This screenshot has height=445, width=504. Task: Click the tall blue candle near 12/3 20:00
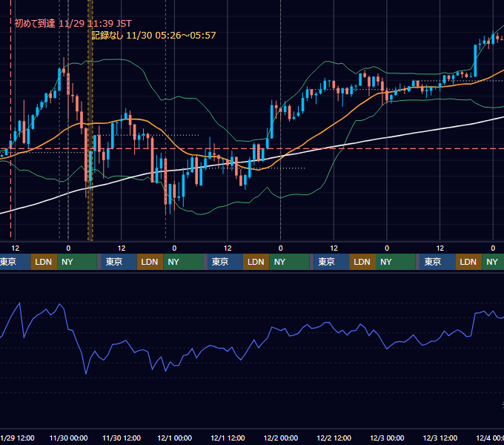point(475,61)
